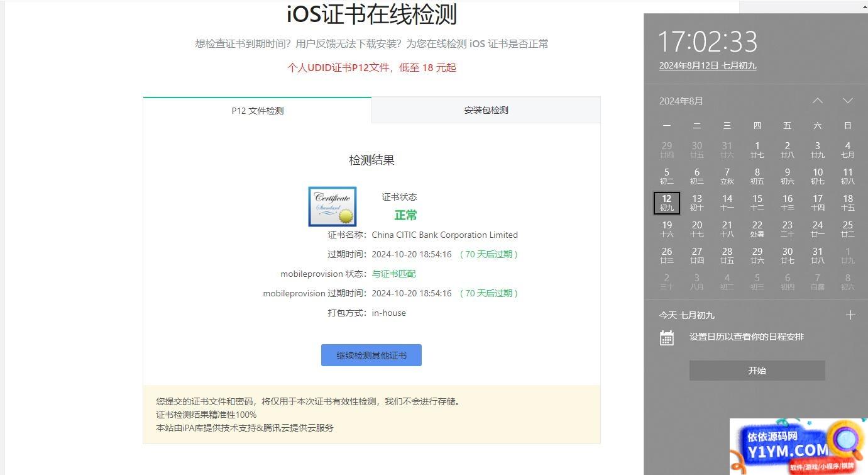Screen dimensions: 868x475
Task: Select August 20 in the calendar
Action: pyautogui.click(x=696, y=229)
